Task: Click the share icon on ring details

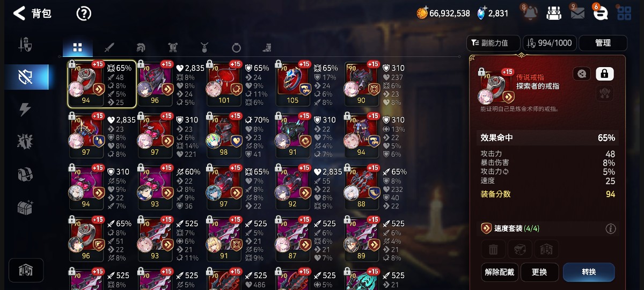Action: tap(582, 74)
